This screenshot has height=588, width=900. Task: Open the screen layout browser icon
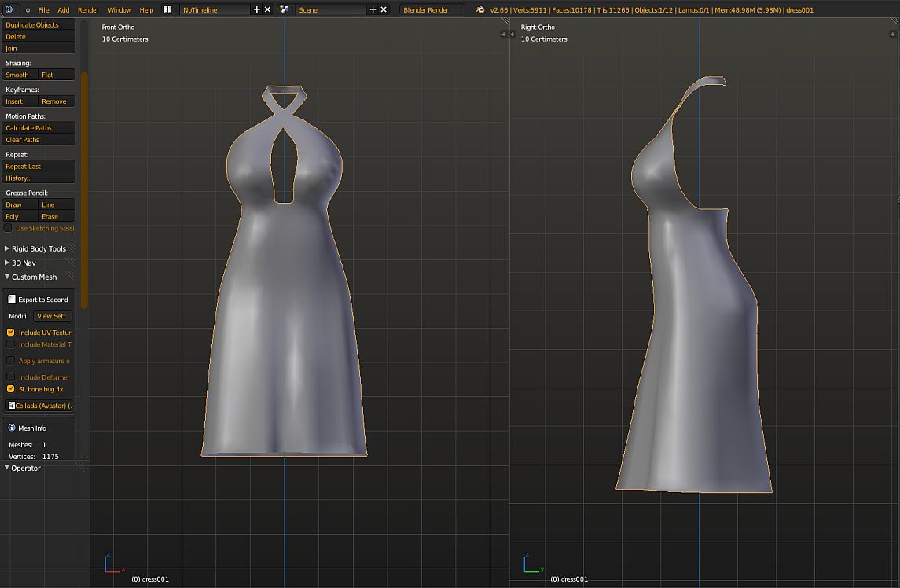168,9
